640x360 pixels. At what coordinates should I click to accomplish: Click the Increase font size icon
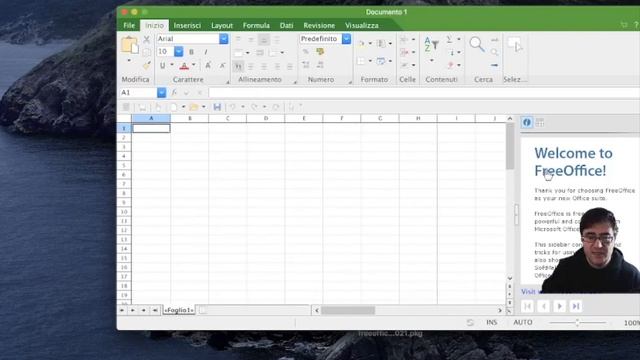(x=208, y=65)
